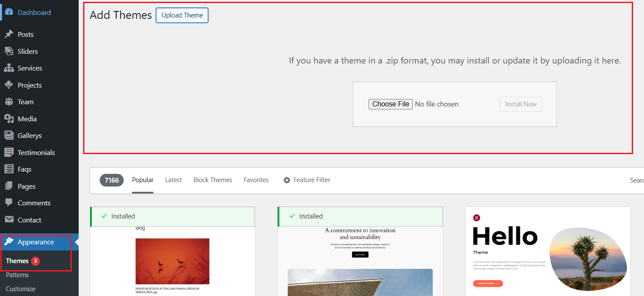Click the Dashboard gauge icon
Image resolution: width=644 pixels, height=296 pixels.
click(9, 12)
